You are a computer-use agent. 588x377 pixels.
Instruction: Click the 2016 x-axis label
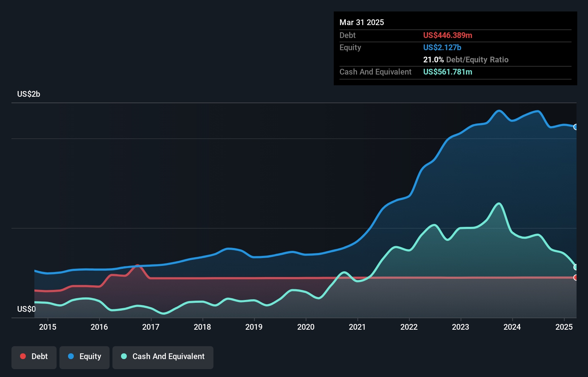coord(99,327)
